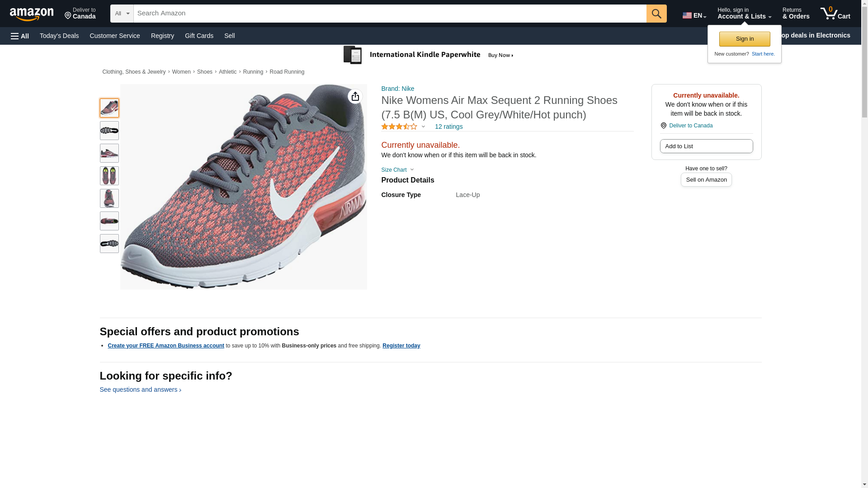Open the shopping cart

[x=835, y=14]
